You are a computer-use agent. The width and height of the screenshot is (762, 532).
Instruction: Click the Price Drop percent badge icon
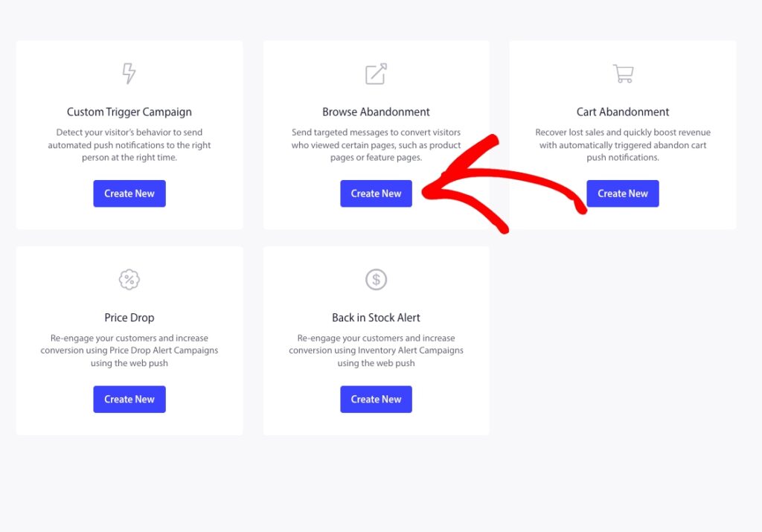[129, 280]
